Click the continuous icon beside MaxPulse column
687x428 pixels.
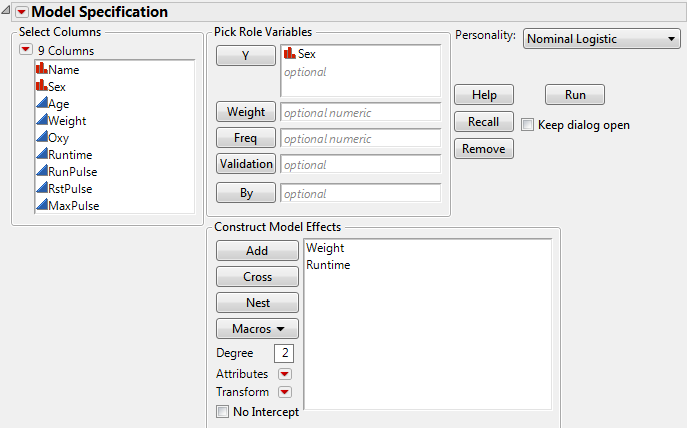41,206
